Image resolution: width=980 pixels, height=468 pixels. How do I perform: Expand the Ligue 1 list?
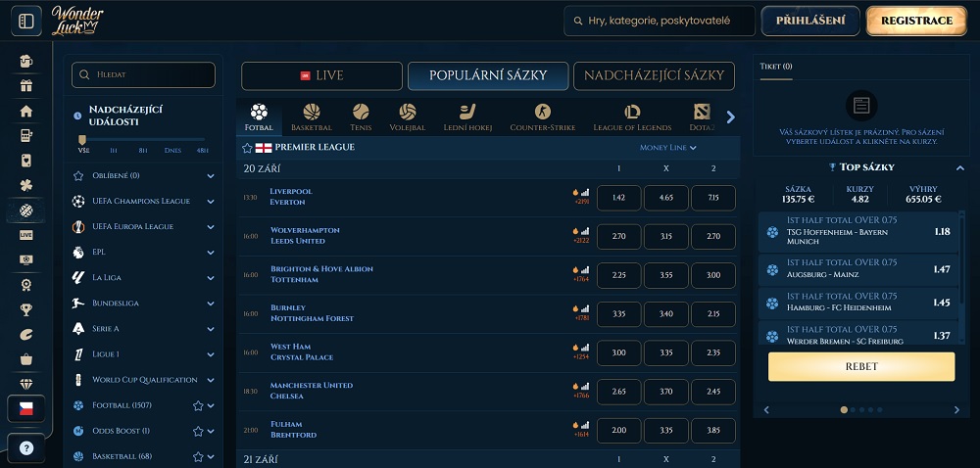pos(211,354)
